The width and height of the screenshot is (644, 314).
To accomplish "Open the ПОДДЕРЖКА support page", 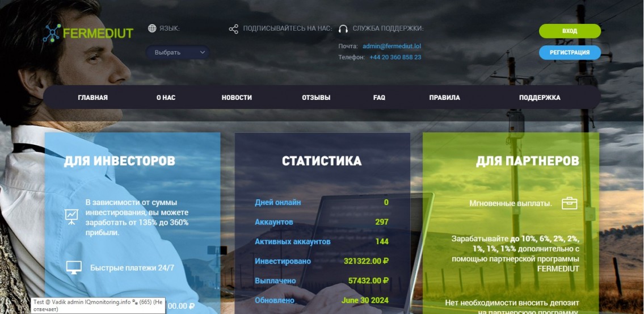I will click(540, 98).
